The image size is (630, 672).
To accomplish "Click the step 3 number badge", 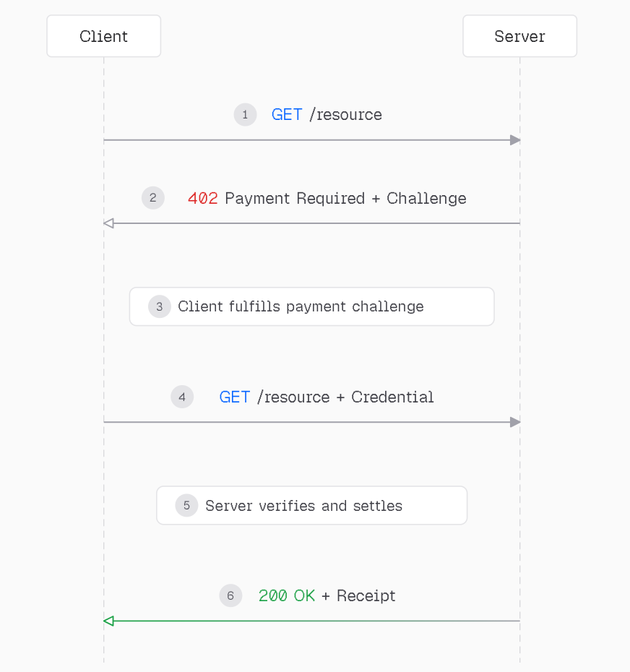I will [x=160, y=306].
